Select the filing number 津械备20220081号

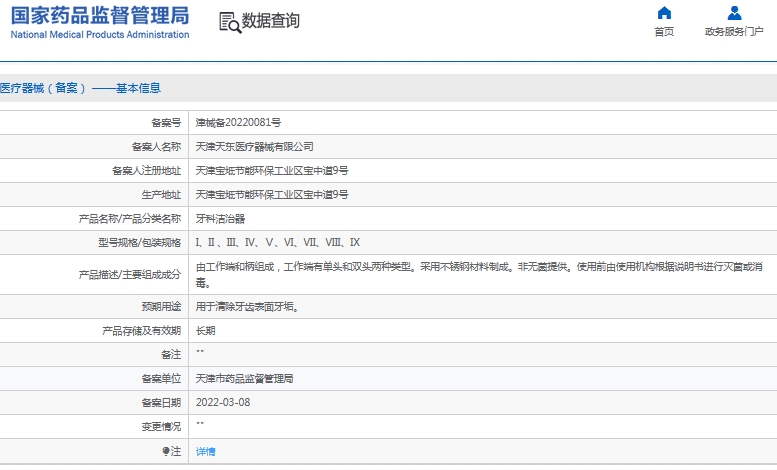238,122
